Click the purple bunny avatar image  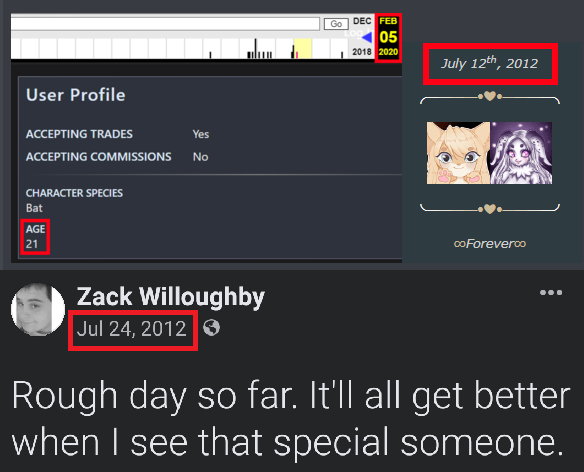521,153
